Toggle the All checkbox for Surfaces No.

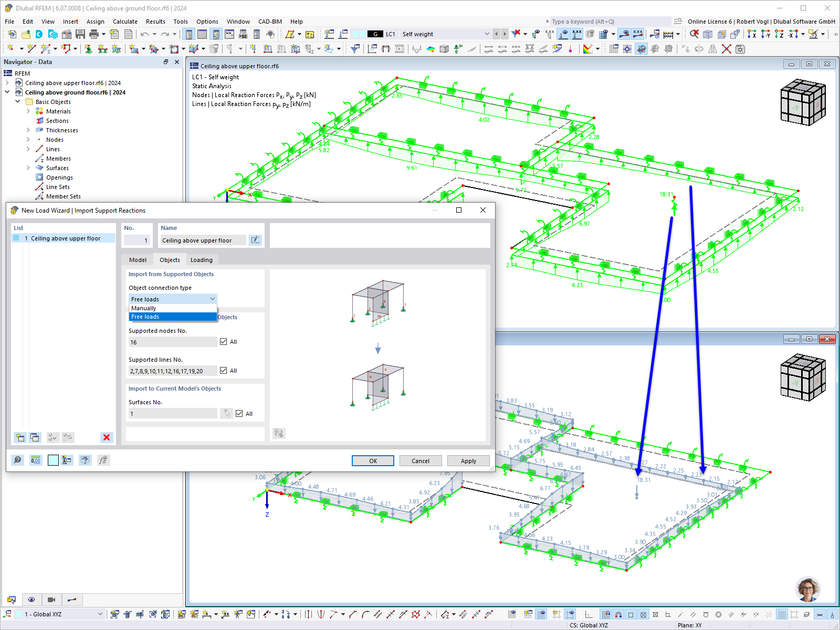239,414
